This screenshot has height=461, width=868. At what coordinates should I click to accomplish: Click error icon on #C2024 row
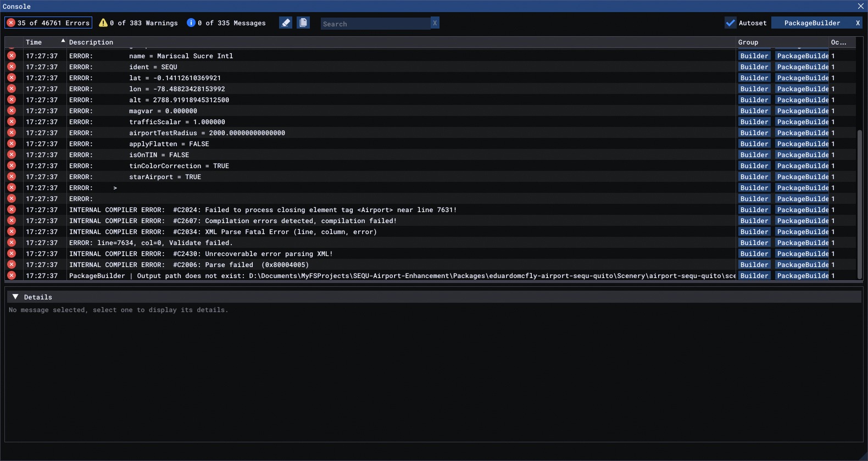12,209
